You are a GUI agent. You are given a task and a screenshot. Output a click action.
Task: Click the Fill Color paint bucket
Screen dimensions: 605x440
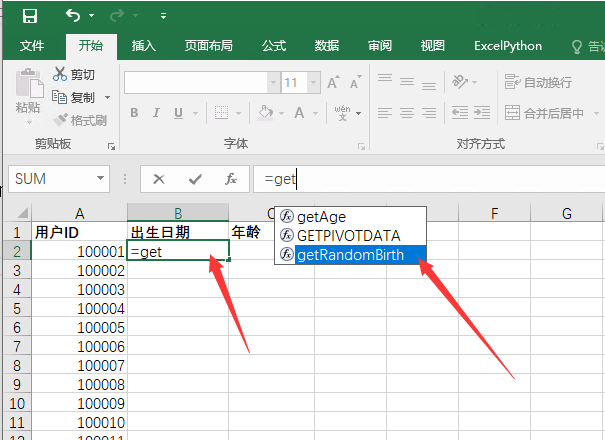tap(265, 113)
